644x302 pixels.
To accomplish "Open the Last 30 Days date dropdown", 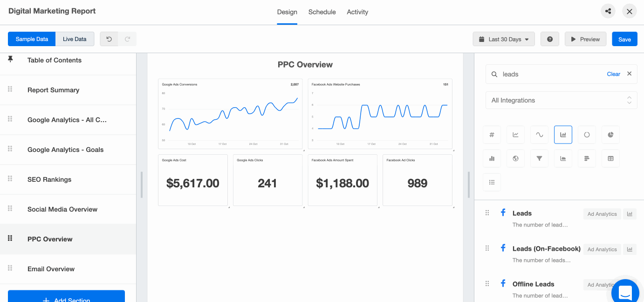I will tap(504, 39).
